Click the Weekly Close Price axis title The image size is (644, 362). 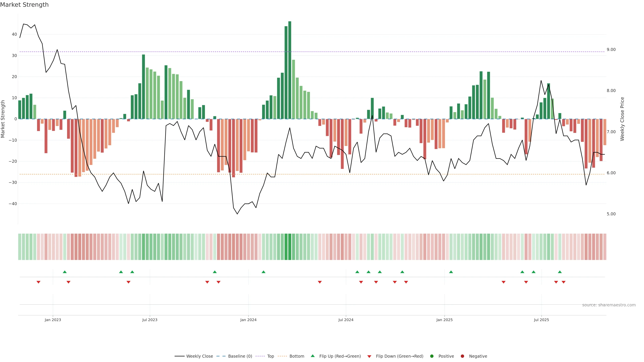(622, 119)
